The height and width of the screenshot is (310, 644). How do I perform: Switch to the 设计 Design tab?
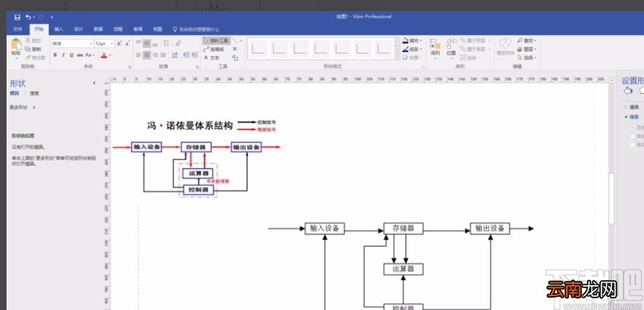point(79,29)
